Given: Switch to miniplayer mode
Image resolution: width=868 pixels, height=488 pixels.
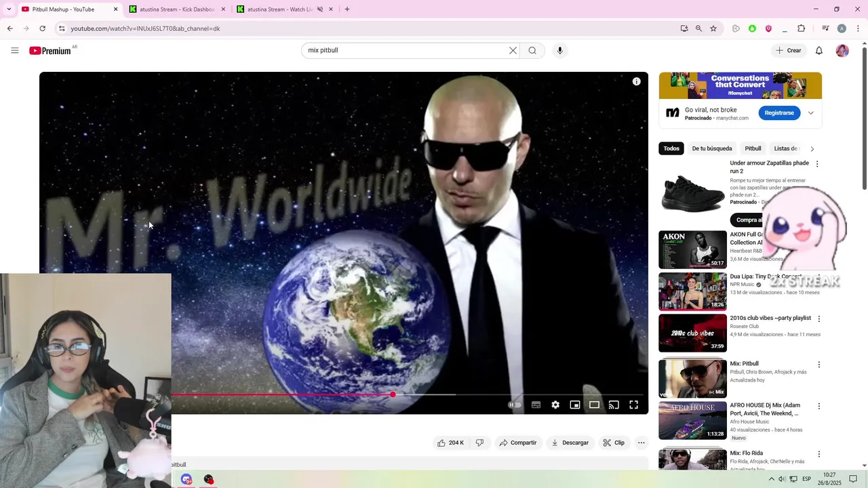Looking at the screenshot, I should click(x=575, y=405).
